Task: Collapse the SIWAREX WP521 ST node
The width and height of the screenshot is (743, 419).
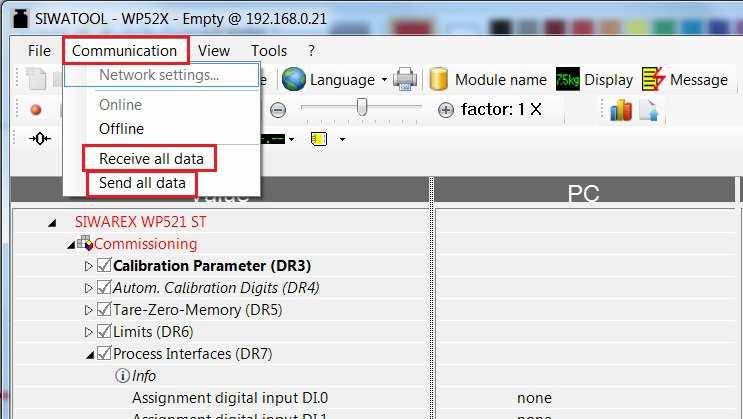Action: pos(52,222)
